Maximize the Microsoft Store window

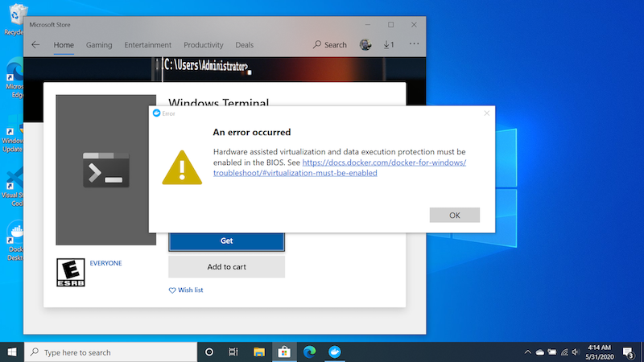pos(390,25)
